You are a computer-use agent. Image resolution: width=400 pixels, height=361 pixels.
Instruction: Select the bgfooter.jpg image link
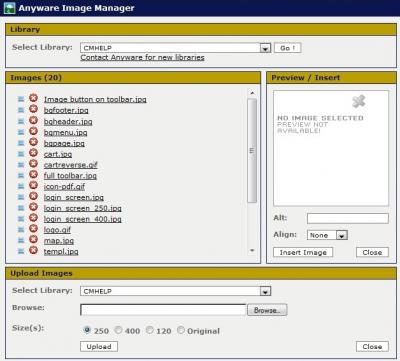(66, 110)
